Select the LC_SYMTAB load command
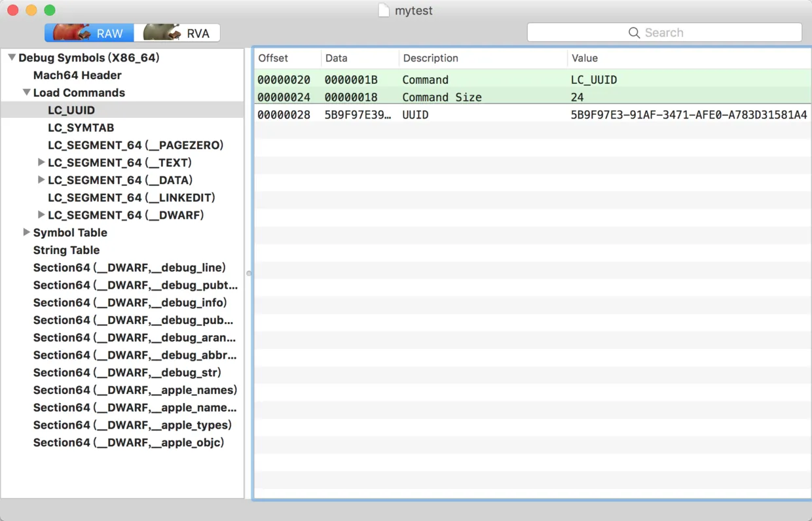 (81, 128)
